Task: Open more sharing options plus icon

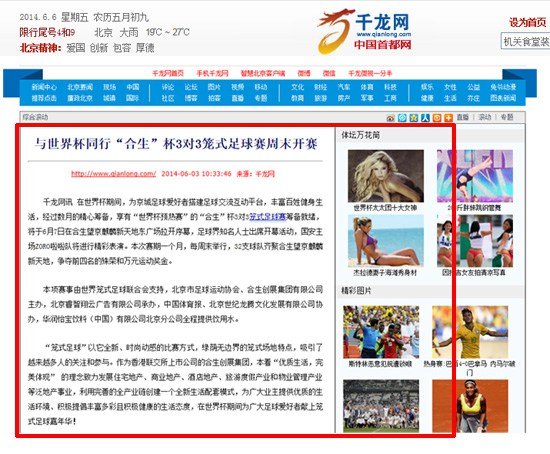Action: tap(449, 118)
